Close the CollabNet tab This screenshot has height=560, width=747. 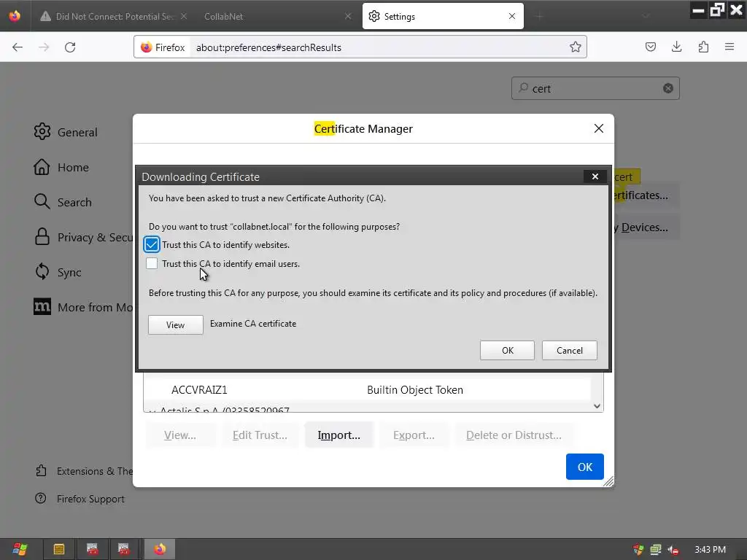[x=348, y=16]
